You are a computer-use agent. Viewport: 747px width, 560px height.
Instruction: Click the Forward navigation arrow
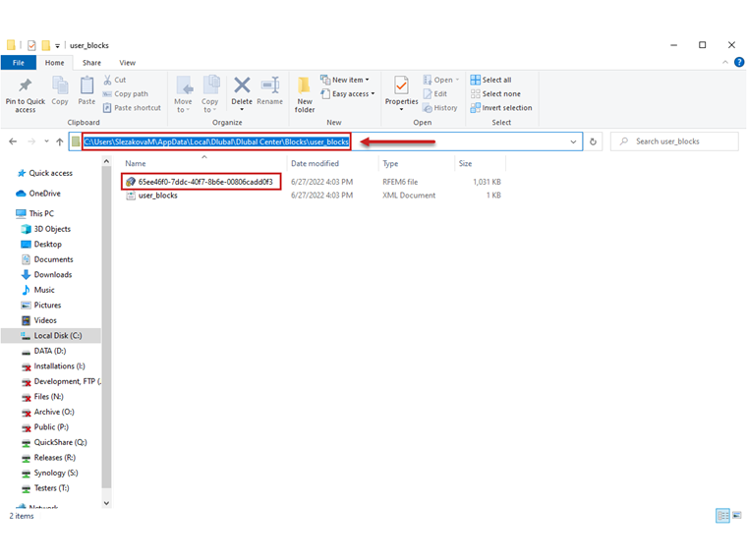tap(31, 141)
